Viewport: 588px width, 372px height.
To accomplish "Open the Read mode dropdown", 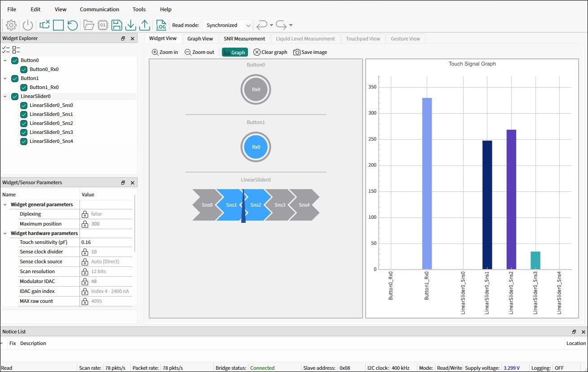I will (x=228, y=26).
